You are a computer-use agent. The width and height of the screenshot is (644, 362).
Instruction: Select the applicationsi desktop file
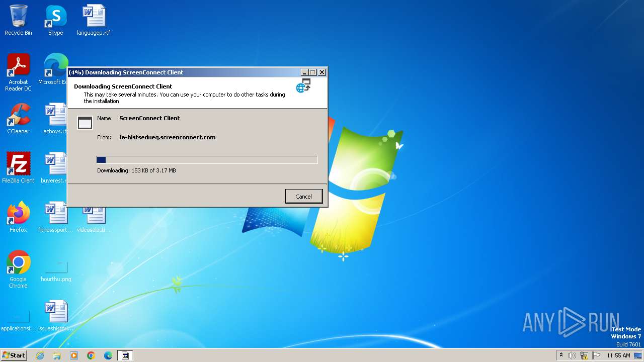click(18, 320)
